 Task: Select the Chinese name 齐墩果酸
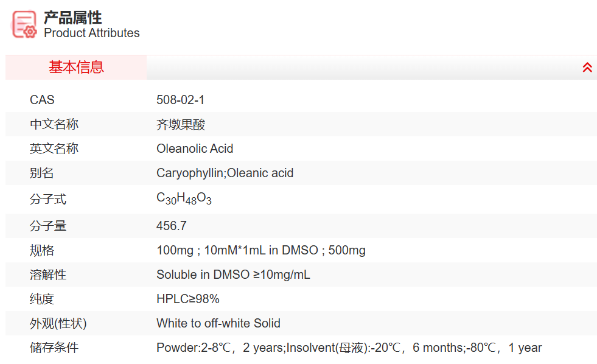181,124
